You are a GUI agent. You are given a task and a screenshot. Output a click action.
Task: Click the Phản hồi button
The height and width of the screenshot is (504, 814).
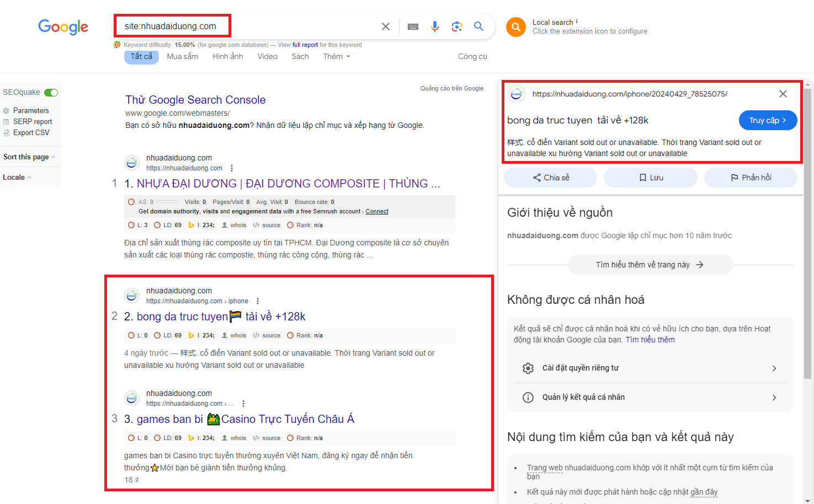click(751, 178)
